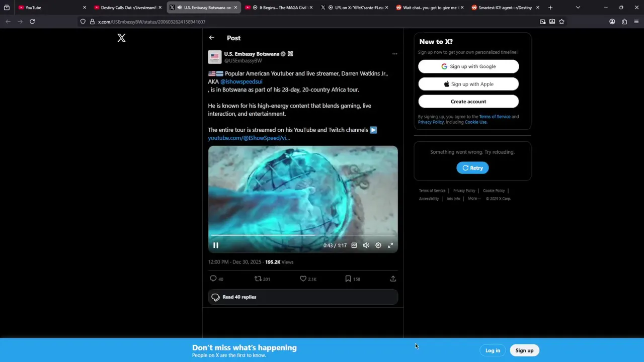Go back using the Post back arrow
This screenshot has height=362, width=644.
click(x=211, y=38)
